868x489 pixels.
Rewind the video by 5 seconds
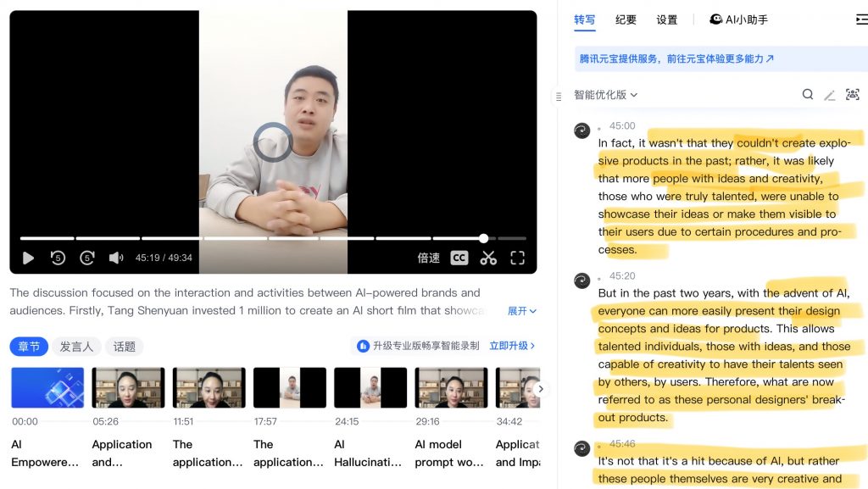58,258
